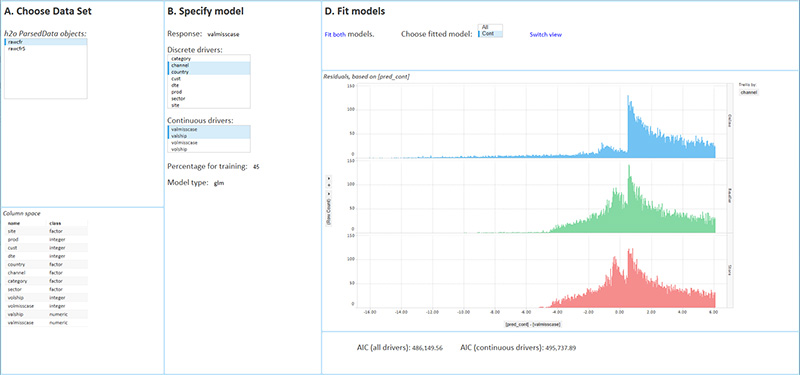800x375 pixels.
Task: Choose the Cont fitted model option
Action: coord(490,34)
